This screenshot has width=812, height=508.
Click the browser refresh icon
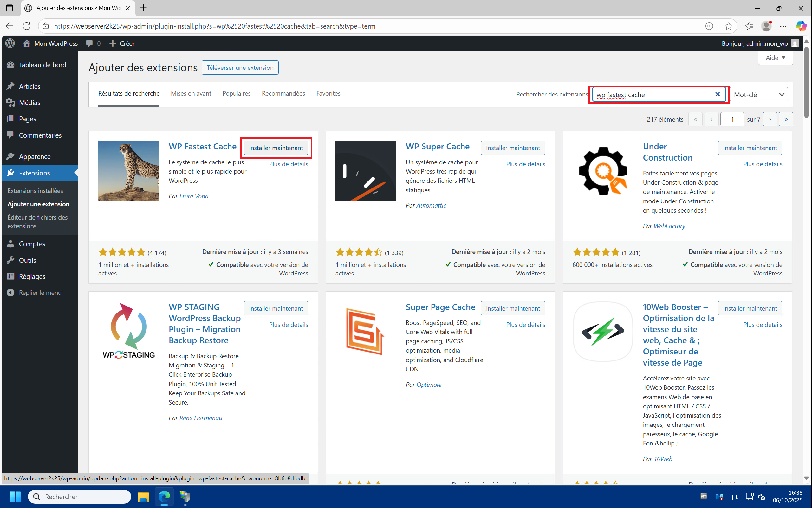tap(27, 26)
